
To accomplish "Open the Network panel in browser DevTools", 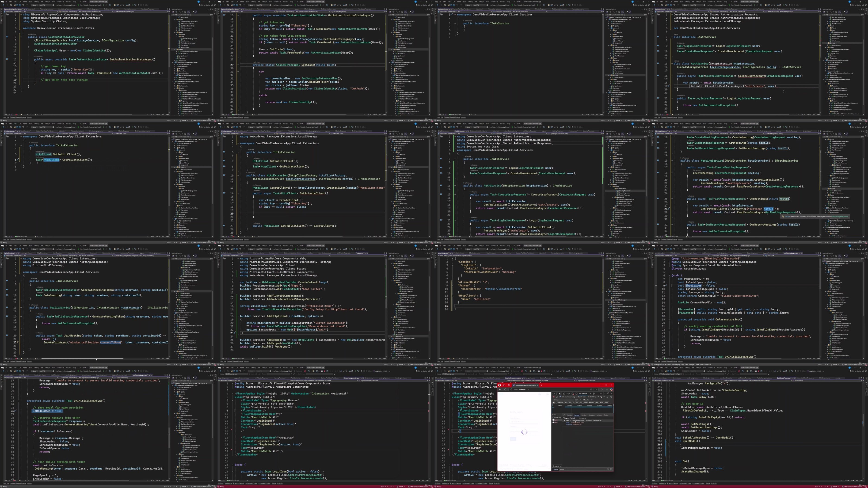I will click(x=583, y=394).
